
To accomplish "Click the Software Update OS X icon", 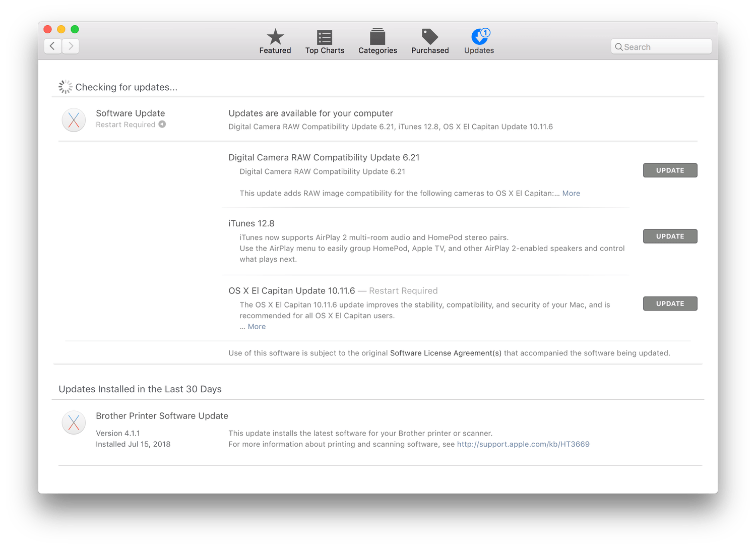I will point(74,120).
